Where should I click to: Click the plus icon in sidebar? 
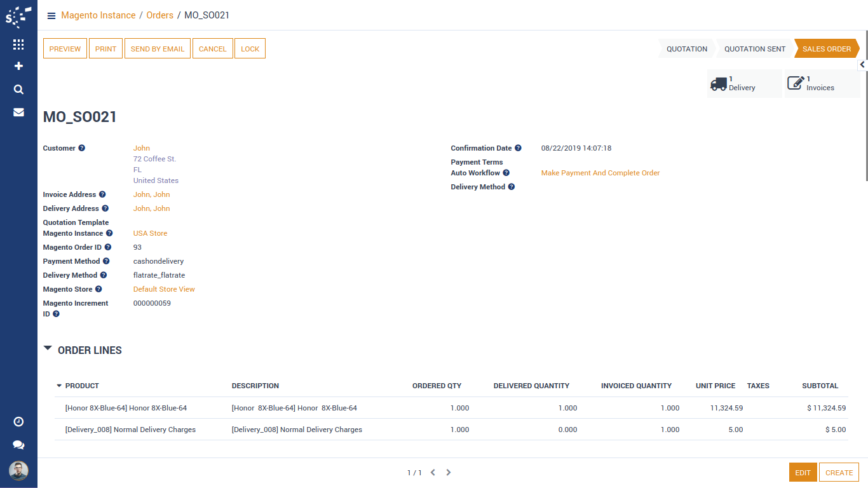[18, 66]
